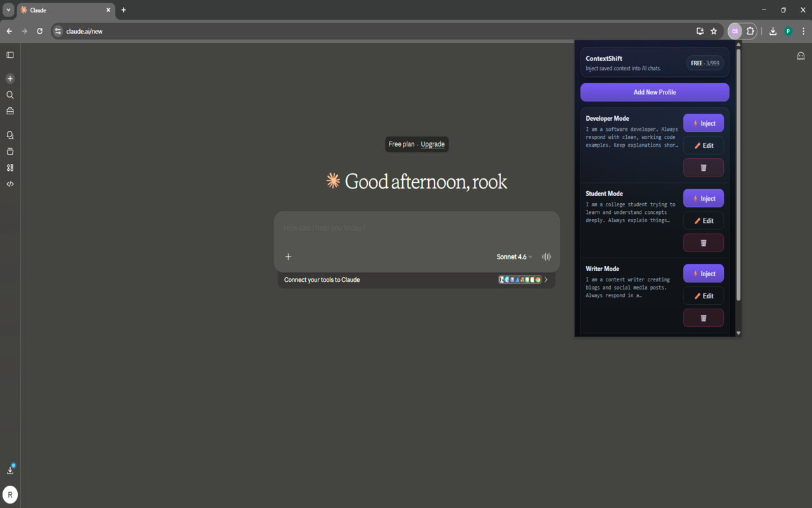Viewport: 812px width, 508px height.
Task: Open the Projects briefcase icon in sidebar
Action: tap(10, 111)
